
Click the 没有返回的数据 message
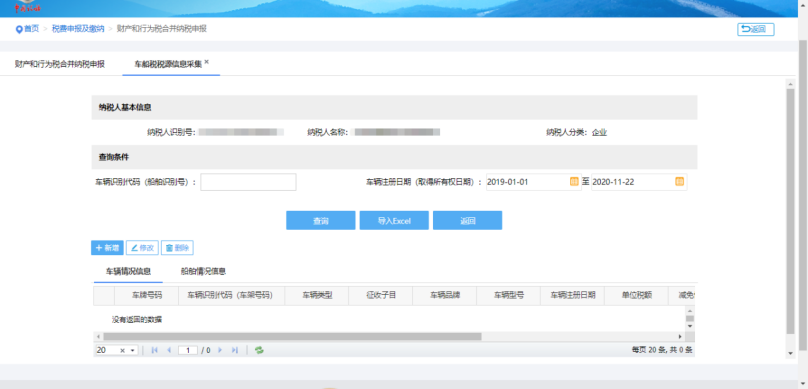click(x=137, y=319)
